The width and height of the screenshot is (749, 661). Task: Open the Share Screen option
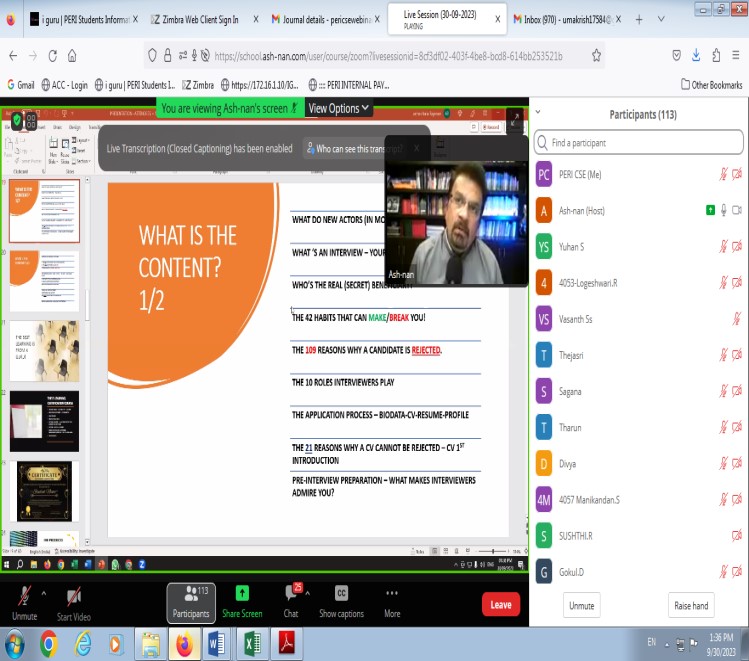pyautogui.click(x=242, y=594)
